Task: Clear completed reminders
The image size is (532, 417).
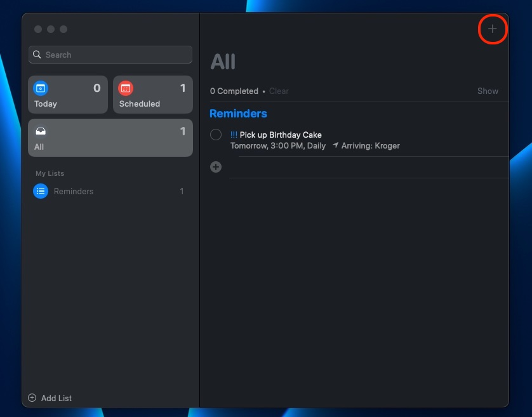Action: (279, 91)
